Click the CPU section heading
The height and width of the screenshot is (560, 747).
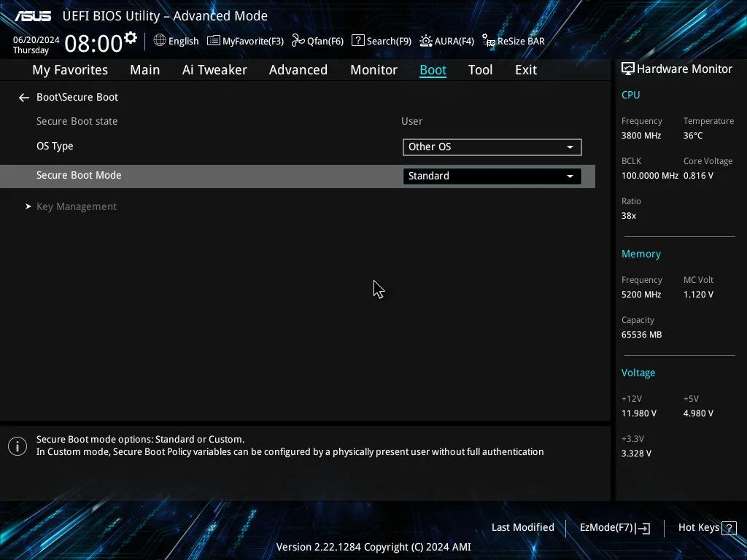coord(631,95)
